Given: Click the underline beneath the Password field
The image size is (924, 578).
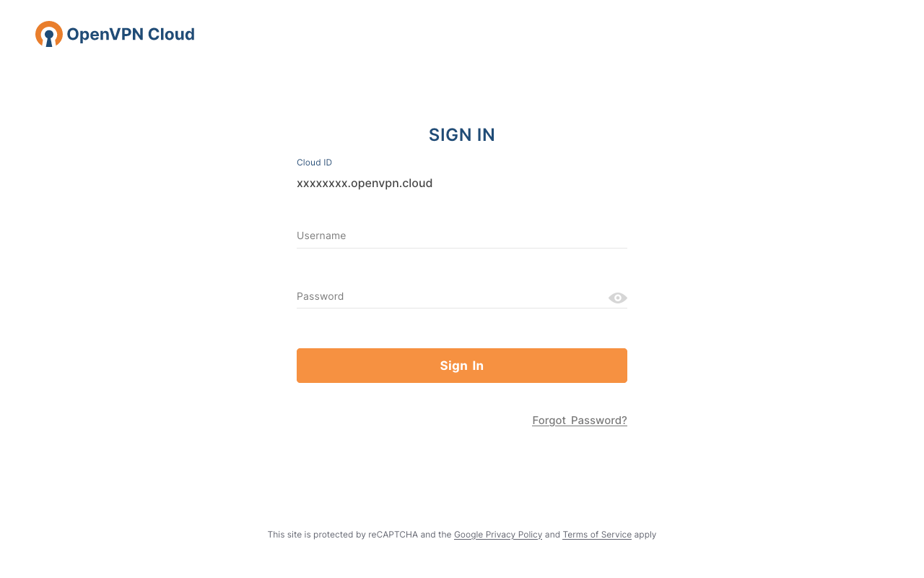Looking at the screenshot, I should coord(462,308).
